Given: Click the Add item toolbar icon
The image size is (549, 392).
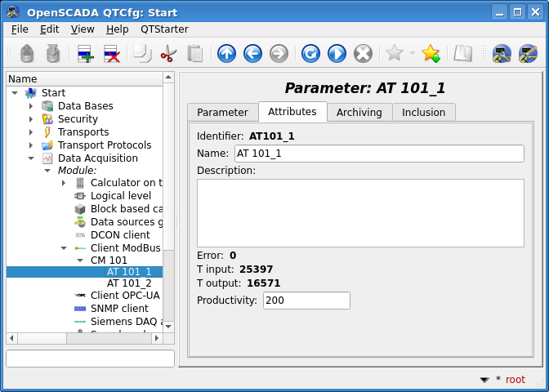Looking at the screenshot, I should click(x=85, y=54).
